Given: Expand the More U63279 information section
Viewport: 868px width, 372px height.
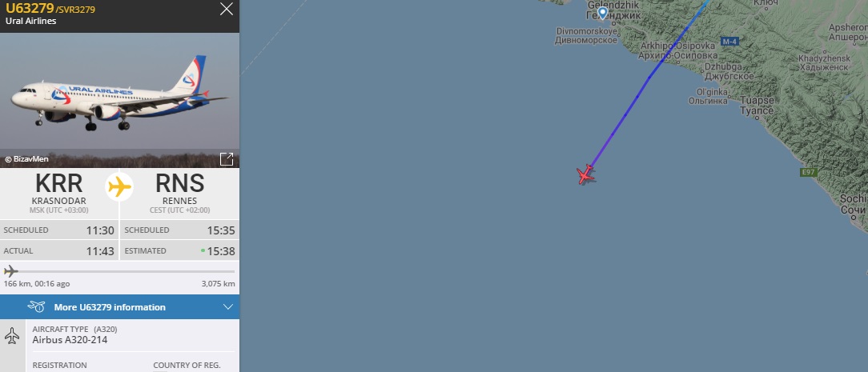Looking at the screenshot, I should click(x=119, y=306).
